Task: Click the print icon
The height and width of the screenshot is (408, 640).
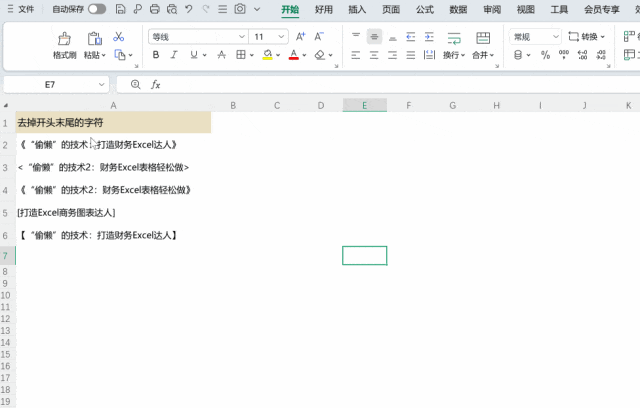Action: coord(154,9)
